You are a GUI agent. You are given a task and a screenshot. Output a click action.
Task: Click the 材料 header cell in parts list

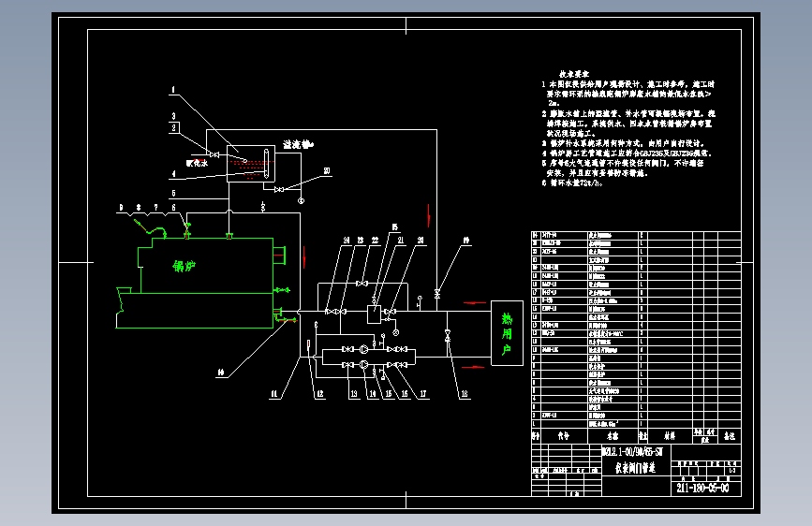pos(670,436)
